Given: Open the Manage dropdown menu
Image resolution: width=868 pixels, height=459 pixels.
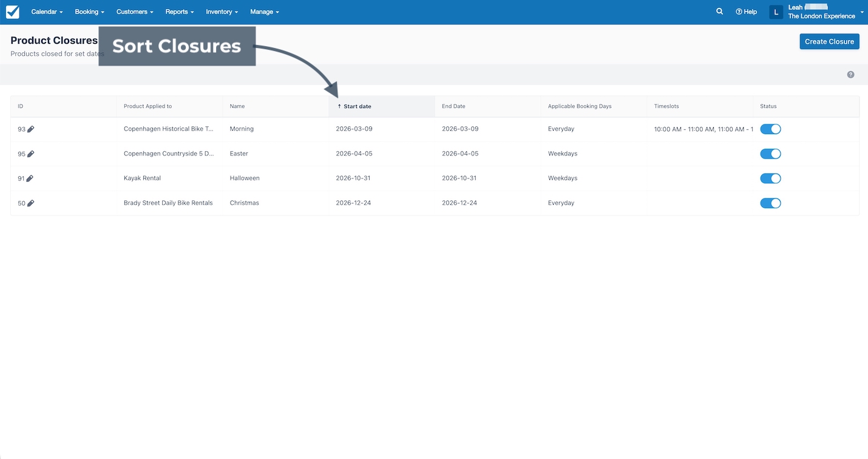Looking at the screenshot, I should (265, 12).
